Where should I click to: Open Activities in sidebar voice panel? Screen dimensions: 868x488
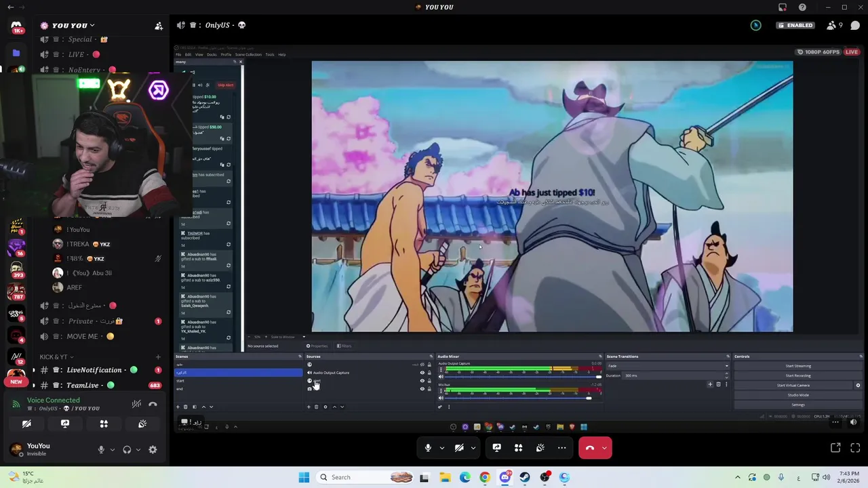click(x=104, y=424)
